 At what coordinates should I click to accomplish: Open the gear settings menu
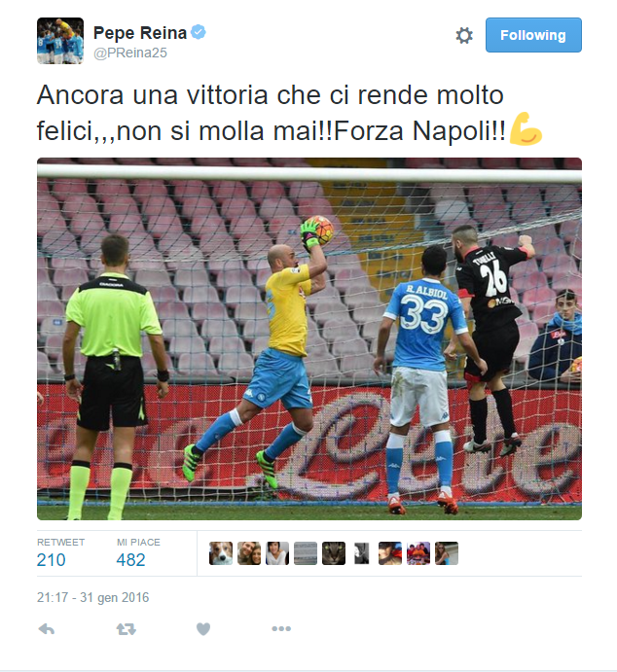pos(464,35)
